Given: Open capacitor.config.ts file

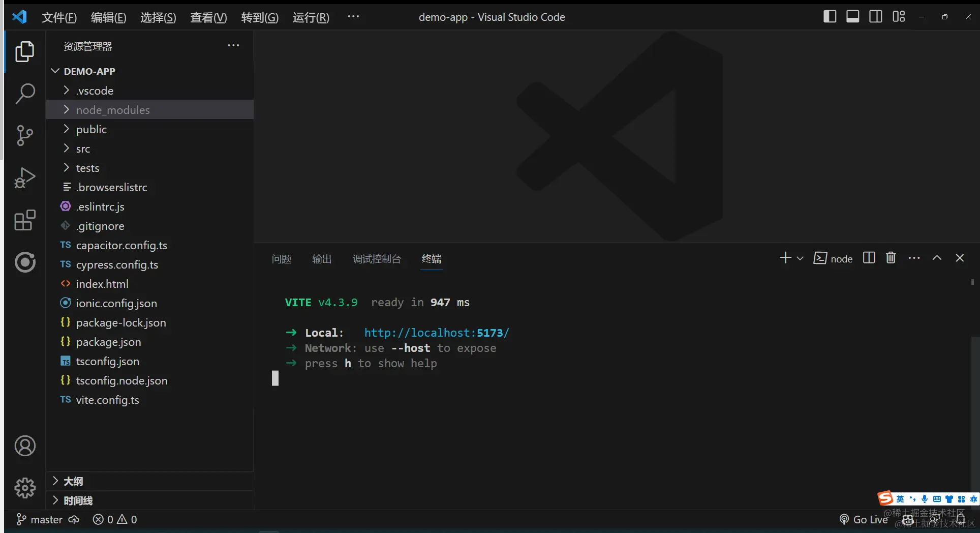Looking at the screenshot, I should coord(150,245).
